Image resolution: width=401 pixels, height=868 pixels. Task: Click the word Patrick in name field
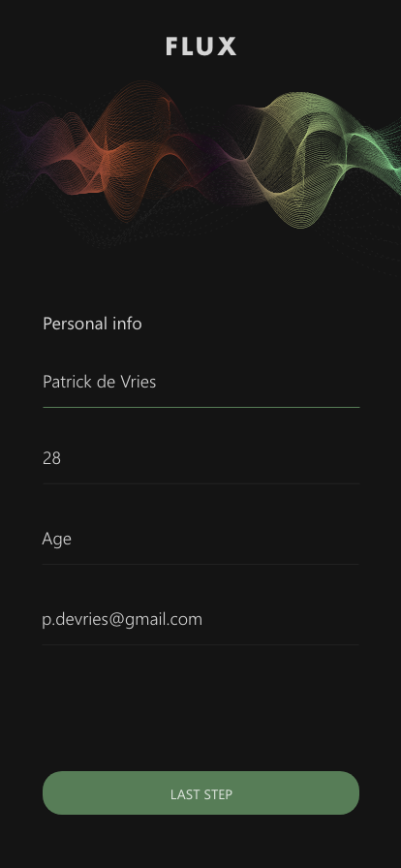[x=64, y=382]
